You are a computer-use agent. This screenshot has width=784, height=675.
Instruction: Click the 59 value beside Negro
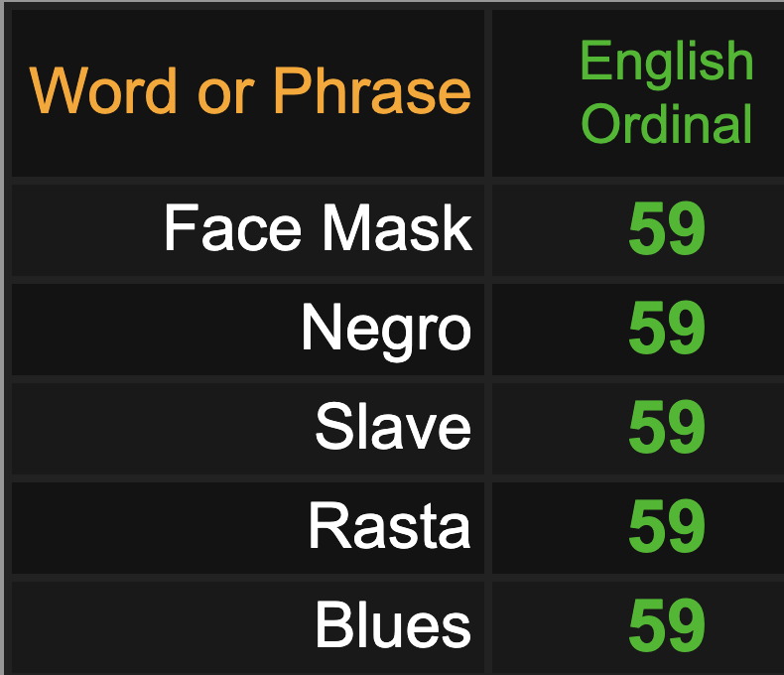pos(667,328)
